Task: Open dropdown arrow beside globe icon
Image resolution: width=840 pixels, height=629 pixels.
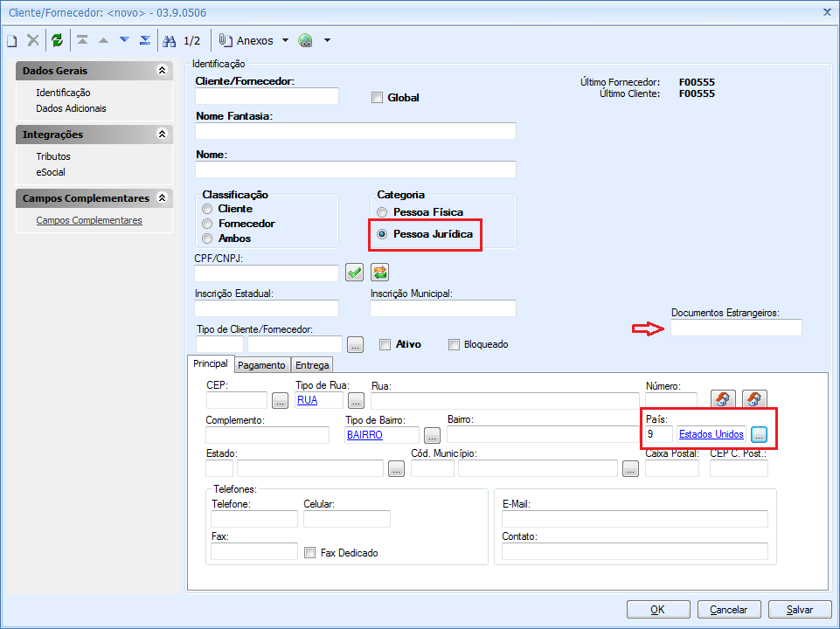Action: click(x=327, y=40)
